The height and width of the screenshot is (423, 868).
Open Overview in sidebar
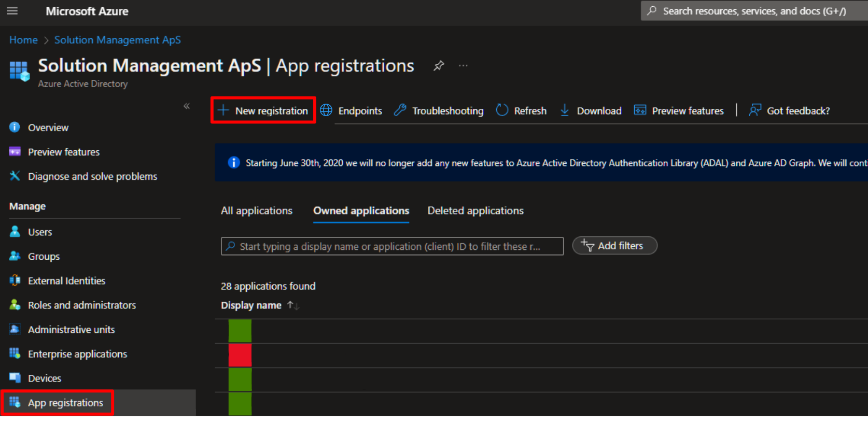click(48, 128)
